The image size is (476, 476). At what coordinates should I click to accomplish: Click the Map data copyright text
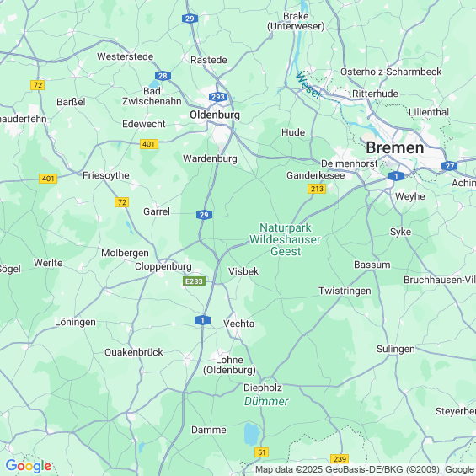point(365,469)
